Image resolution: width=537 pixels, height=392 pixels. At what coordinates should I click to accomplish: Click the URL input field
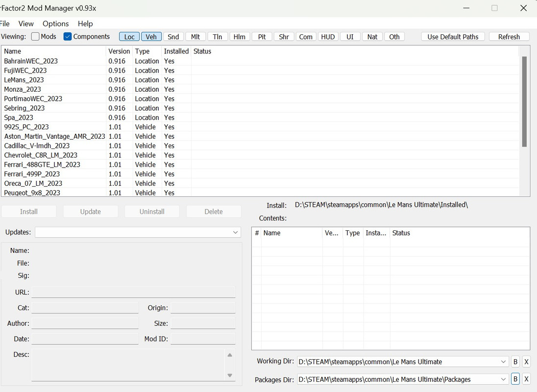pyautogui.click(x=134, y=292)
